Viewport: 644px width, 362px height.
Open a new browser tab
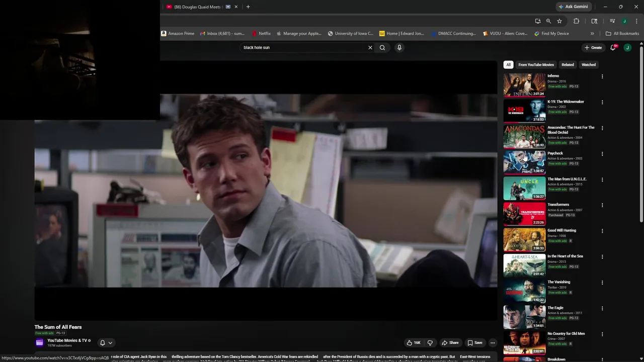click(x=248, y=7)
